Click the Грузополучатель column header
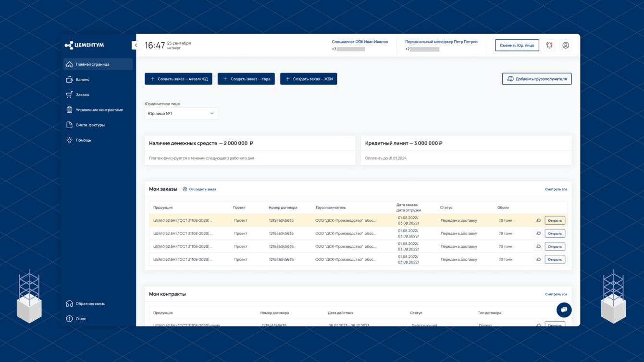Image resolution: width=644 pixels, height=362 pixels. point(331,207)
